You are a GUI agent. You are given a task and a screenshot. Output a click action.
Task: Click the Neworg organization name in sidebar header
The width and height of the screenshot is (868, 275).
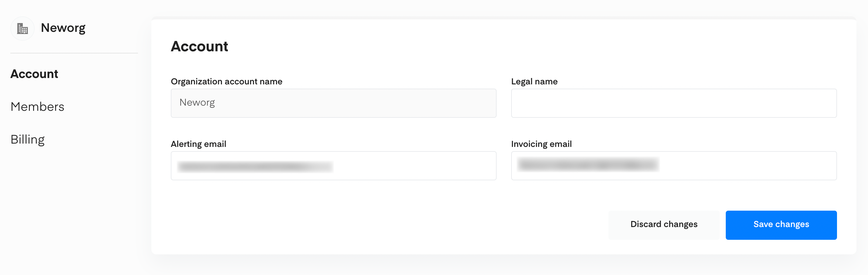click(x=63, y=28)
